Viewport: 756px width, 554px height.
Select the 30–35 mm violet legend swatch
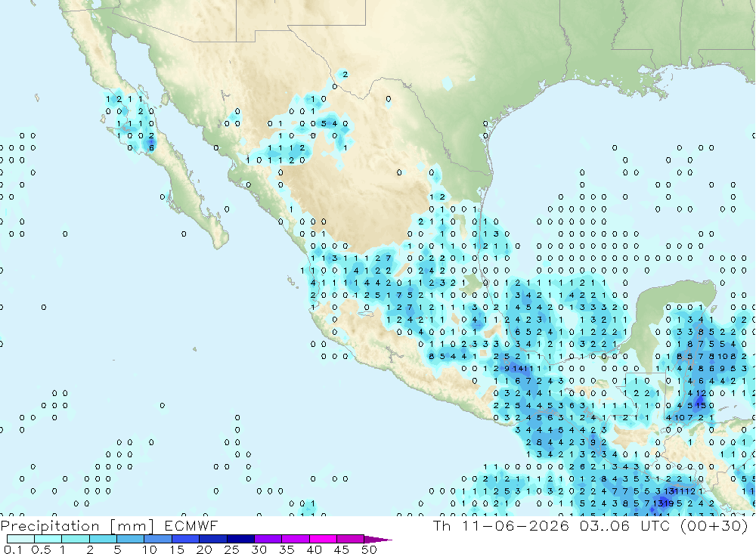coord(268,539)
